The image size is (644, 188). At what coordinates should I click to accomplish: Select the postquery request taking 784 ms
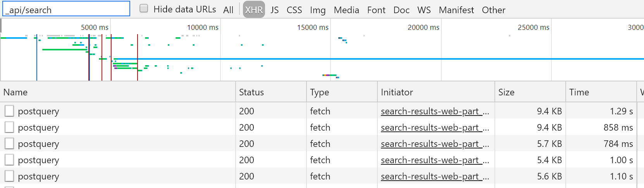tap(322, 143)
